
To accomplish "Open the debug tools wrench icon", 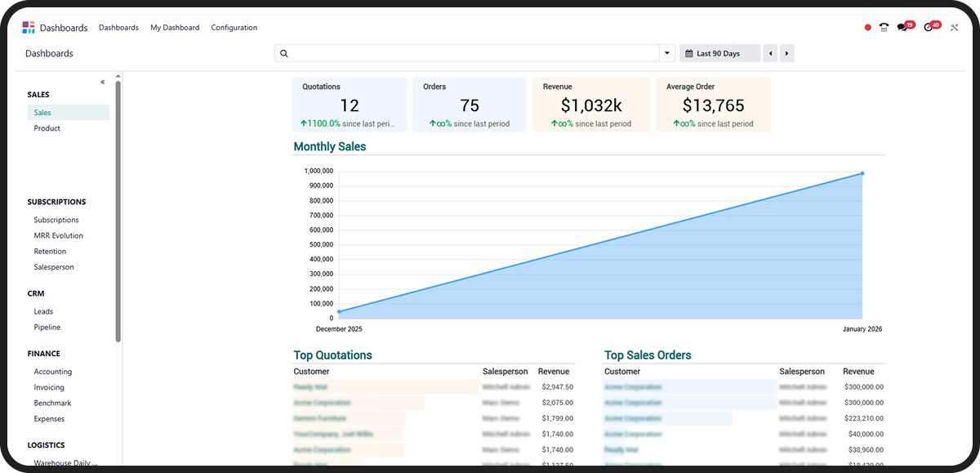I will (954, 28).
